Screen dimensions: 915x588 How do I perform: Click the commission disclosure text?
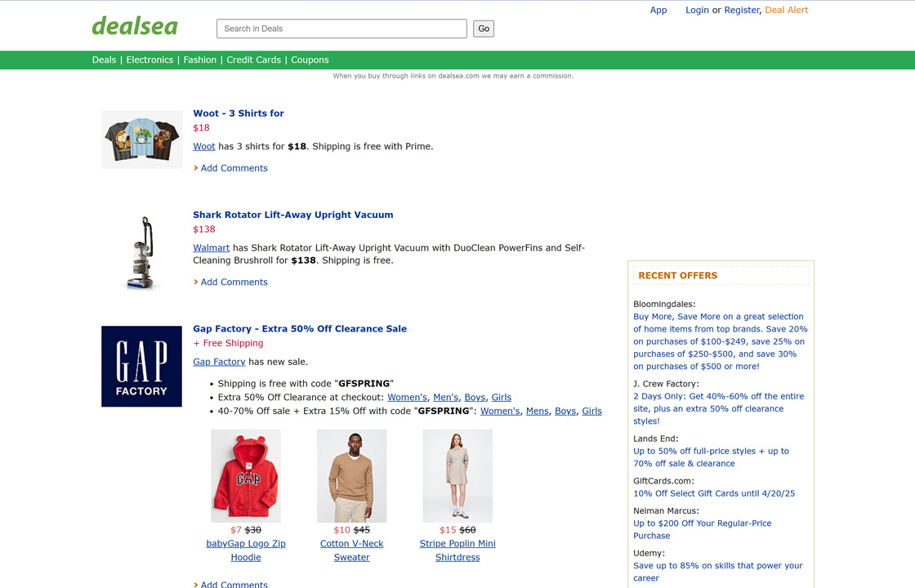[x=453, y=76]
